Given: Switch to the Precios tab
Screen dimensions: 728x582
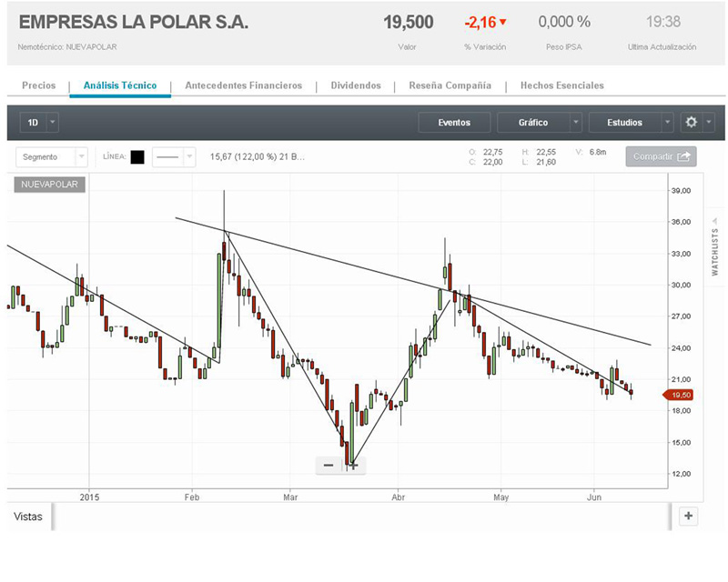Looking at the screenshot, I should coord(39,85).
